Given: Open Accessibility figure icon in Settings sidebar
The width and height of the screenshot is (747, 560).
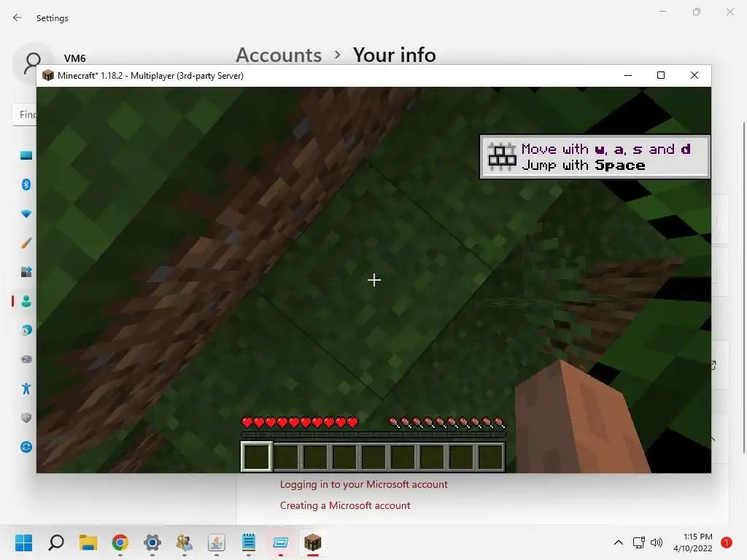Looking at the screenshot, I should pos(26,389).
